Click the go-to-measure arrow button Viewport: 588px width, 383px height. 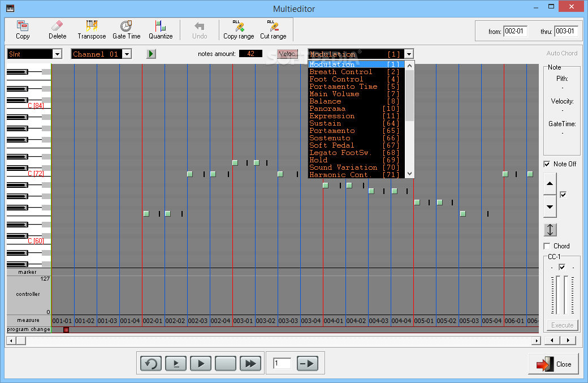pos(308,363)
